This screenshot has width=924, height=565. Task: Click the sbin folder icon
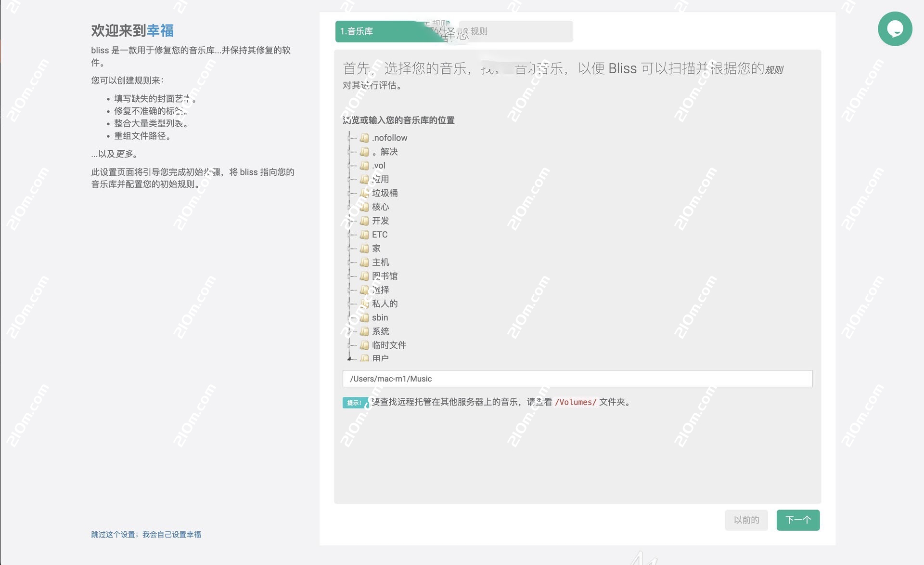(x=364, y=317)
